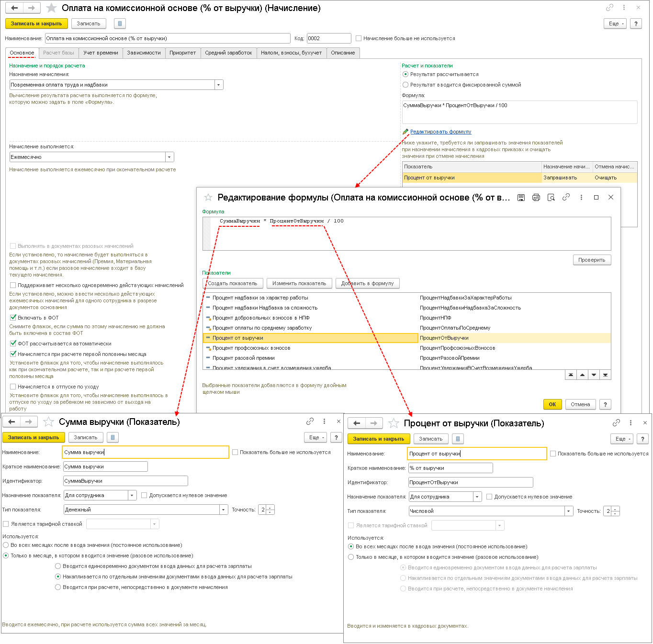Click Добавить в формулу button

click(368, 283)
